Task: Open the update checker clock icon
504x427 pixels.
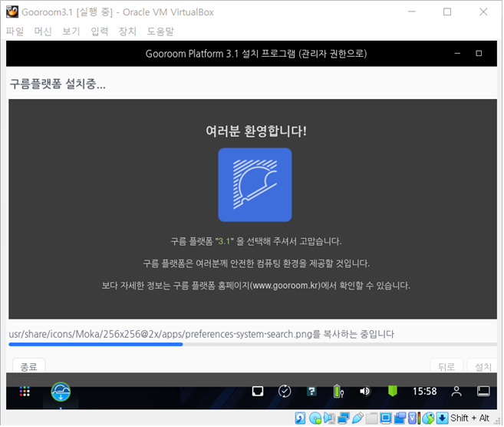Action: [285, 391]
